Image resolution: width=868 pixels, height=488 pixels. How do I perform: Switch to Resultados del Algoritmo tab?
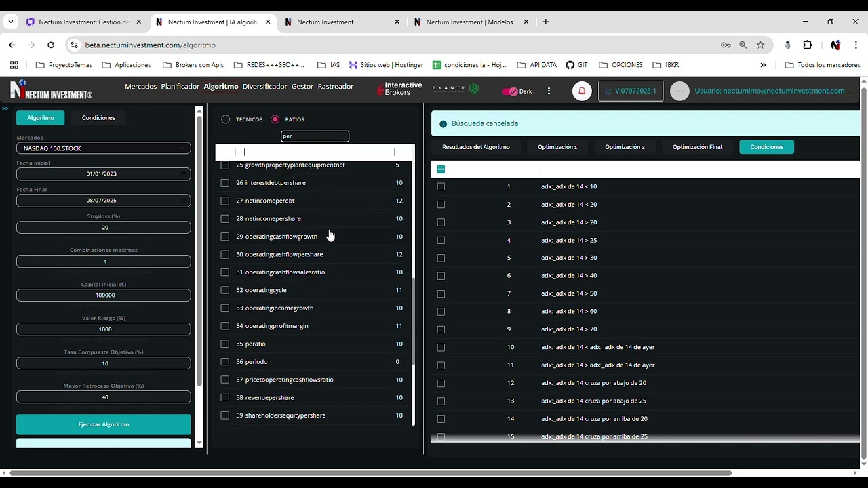coord(476,147)
